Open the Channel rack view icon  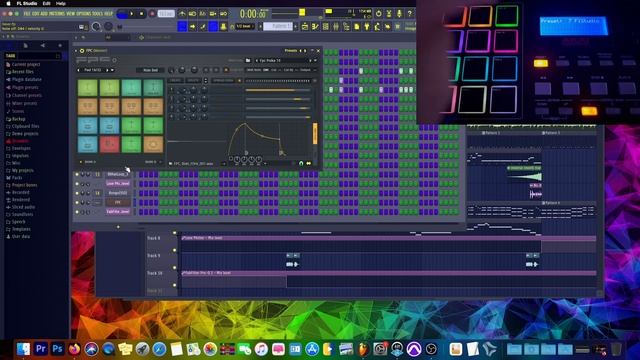tap(325, 27)
